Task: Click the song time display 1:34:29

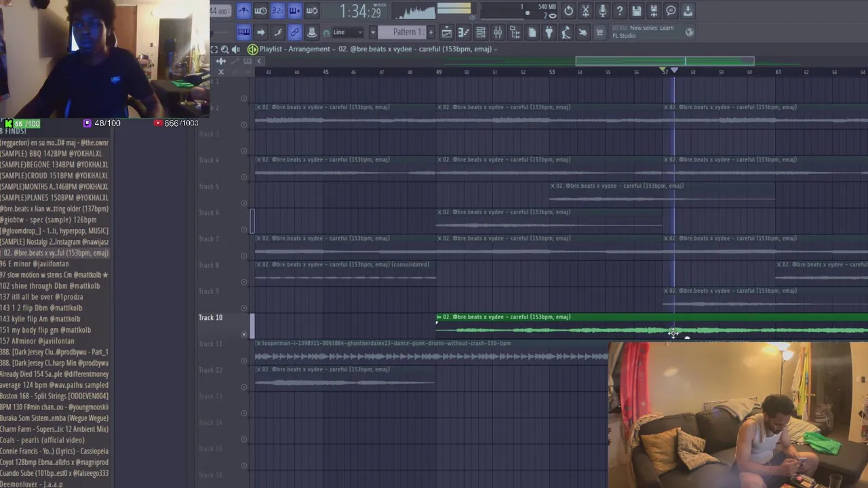Action: point(360,12)
